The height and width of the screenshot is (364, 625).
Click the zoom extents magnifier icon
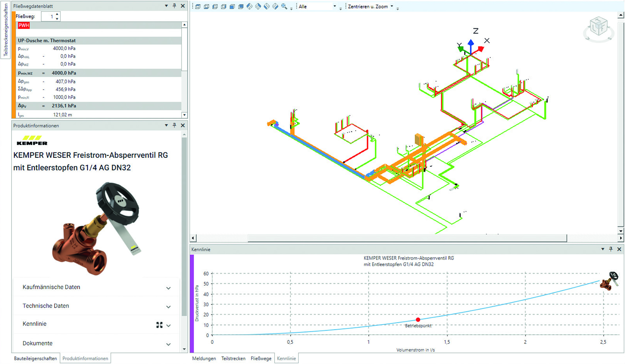point(284,6)
